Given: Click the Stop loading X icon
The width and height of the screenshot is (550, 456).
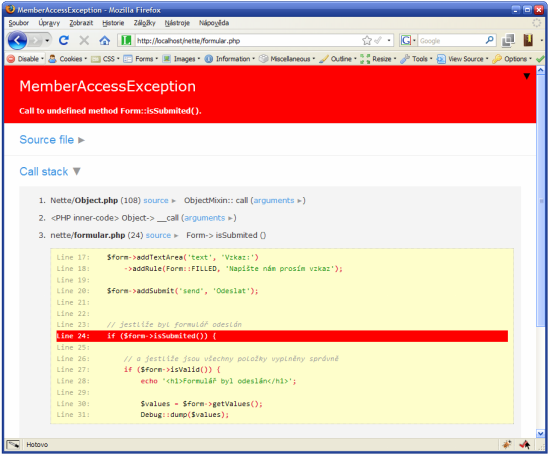Looking at the screenshot, I should click(84, 40).
